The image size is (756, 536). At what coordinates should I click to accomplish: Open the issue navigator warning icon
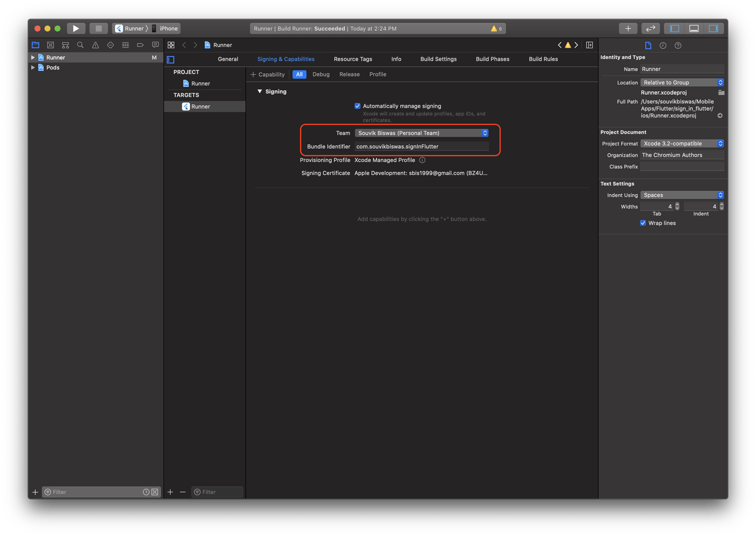pos(95,45)
